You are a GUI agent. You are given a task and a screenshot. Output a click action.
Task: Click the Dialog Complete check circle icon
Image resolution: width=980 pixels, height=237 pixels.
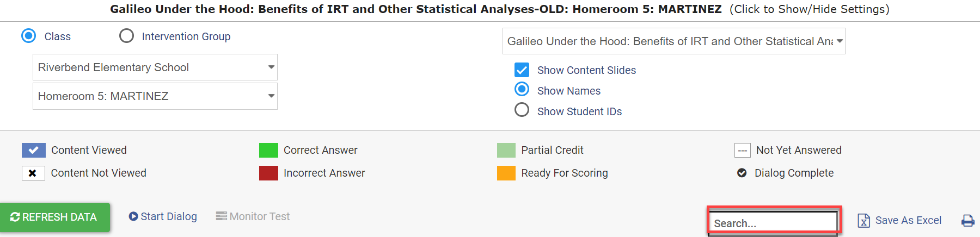point(742,173)
